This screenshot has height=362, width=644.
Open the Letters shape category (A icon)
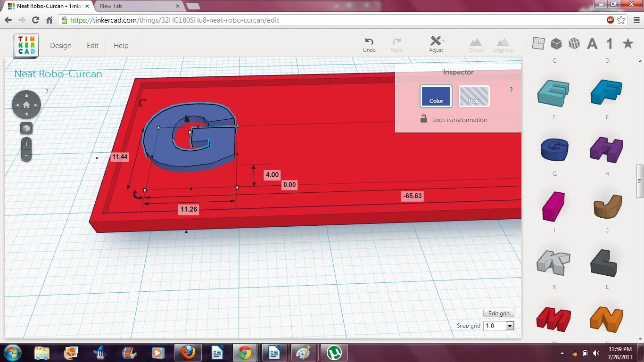tap(592, 43)
